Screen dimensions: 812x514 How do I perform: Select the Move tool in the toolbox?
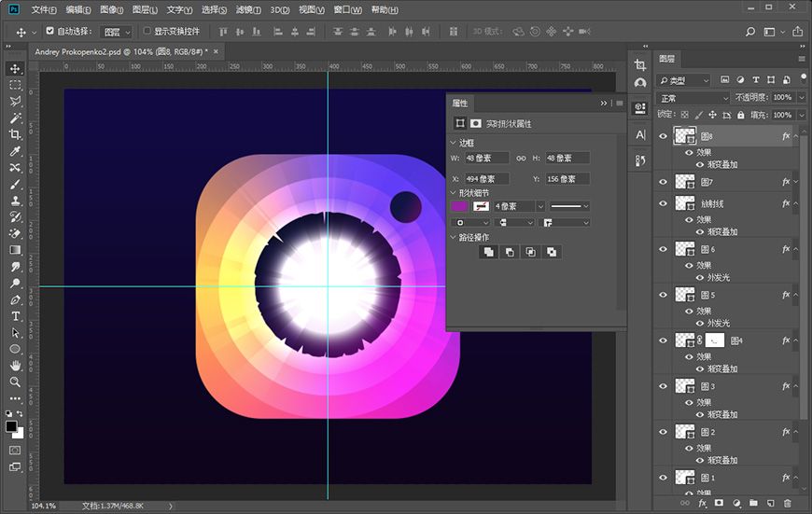tap(15, 69)
